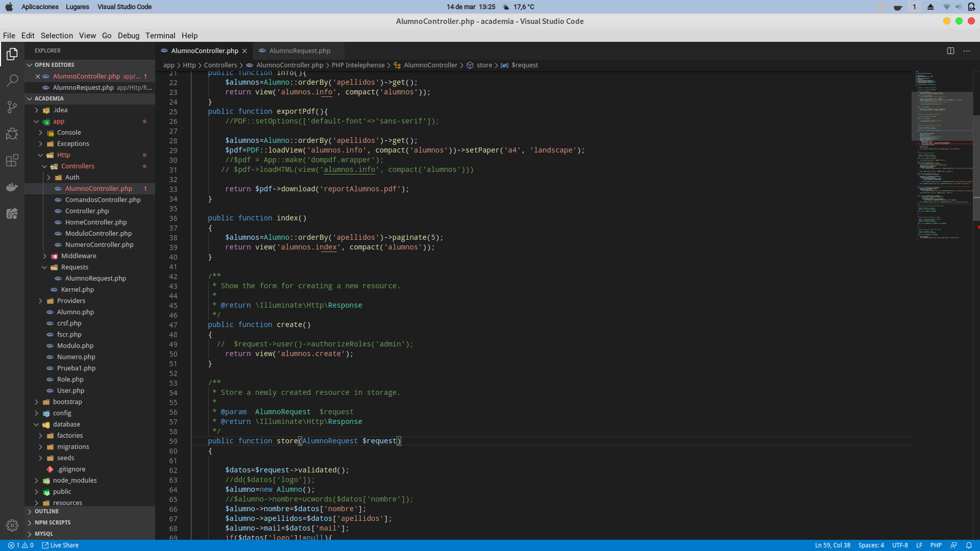Open the notifications bell in status bar

pos(969,545)
